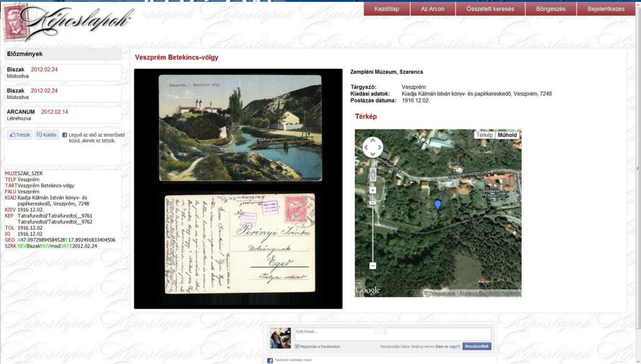Image resolution: width=641 pixels, height=364 pixels.
Task: Click the map zoom slider track
Action: [x=373, y=233]
